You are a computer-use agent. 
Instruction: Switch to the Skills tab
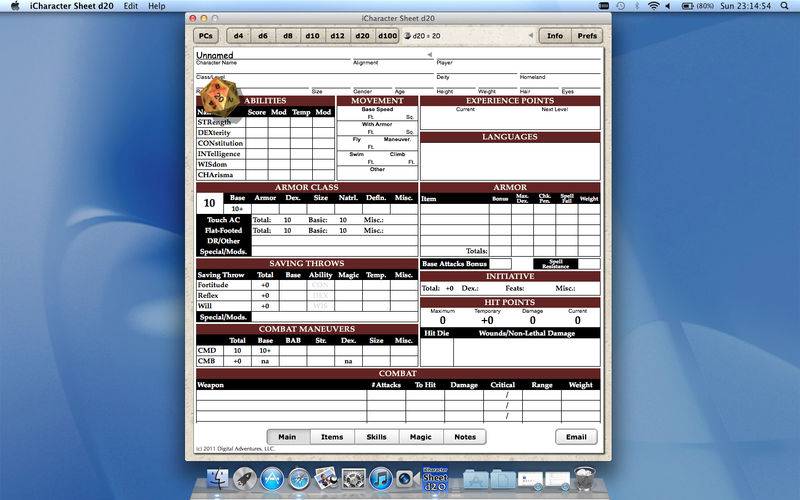point(377,437)
